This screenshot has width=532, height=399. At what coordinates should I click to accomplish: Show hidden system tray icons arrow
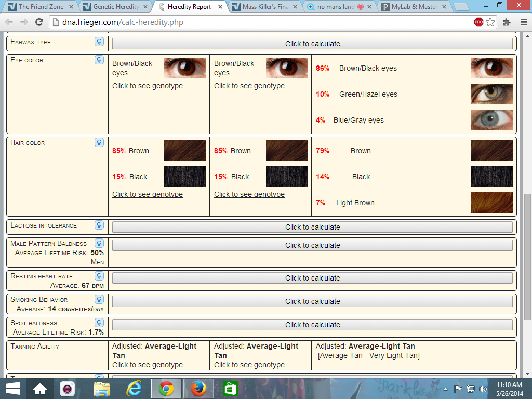tap(445, 389)
